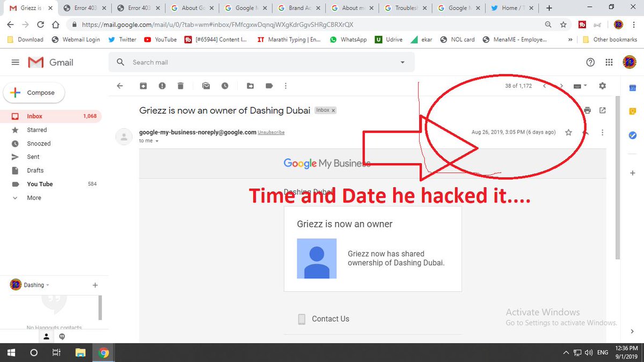
Task: Open Move to folder icon
Action: (x=251, y=86)
